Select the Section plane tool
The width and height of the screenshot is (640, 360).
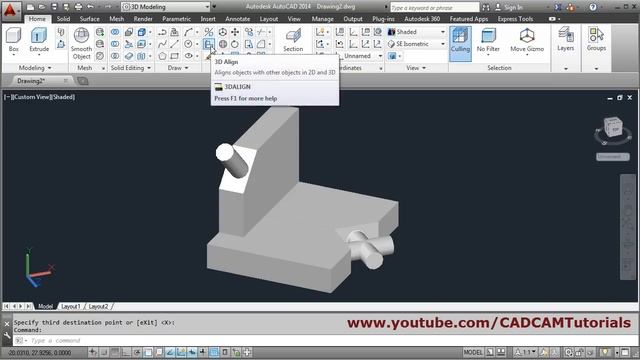293,41
